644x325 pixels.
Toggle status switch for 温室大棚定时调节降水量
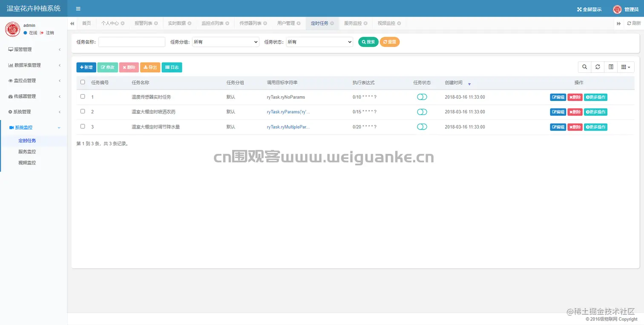(x=422, y=127)
